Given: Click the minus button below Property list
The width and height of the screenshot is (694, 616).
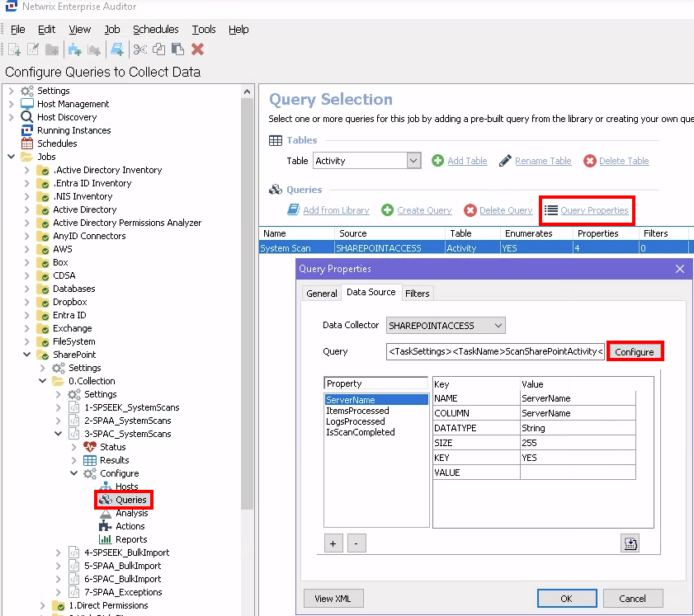Looking at the screenshot, I should pyautogui.click(x=355, y=543).
